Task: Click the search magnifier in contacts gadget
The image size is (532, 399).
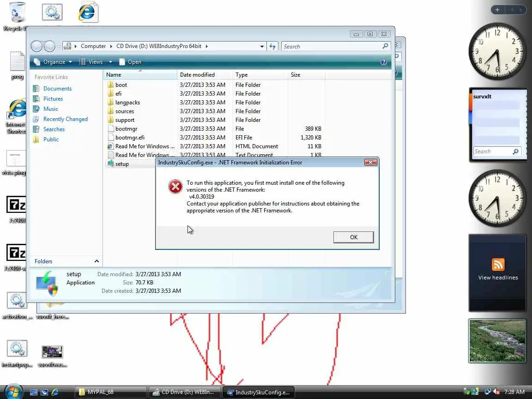Action: tap(516, 151)
